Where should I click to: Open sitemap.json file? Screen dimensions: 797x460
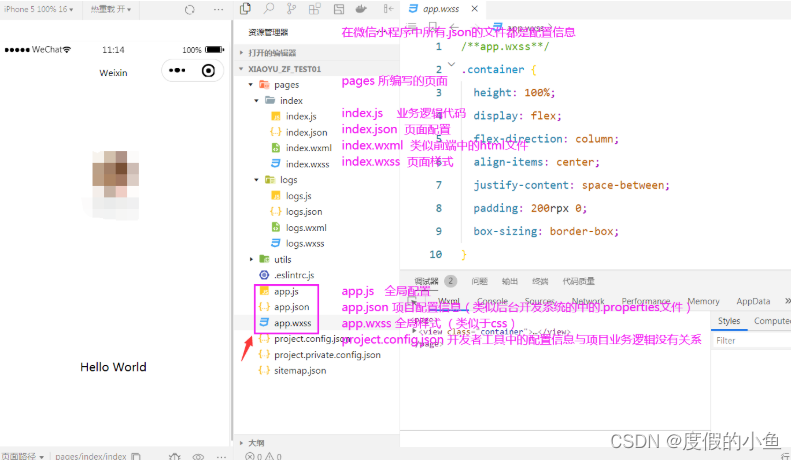(x=300, y=371)
